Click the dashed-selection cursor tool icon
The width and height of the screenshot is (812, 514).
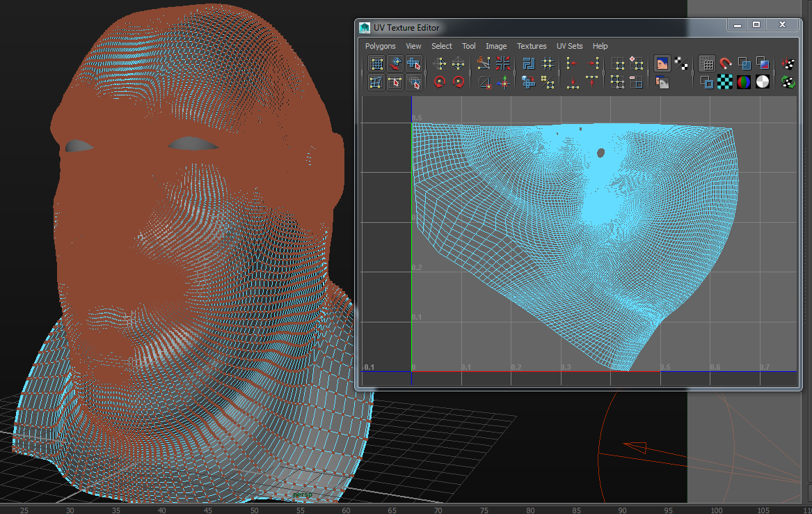pyautogui.click(x=414, y=82)
